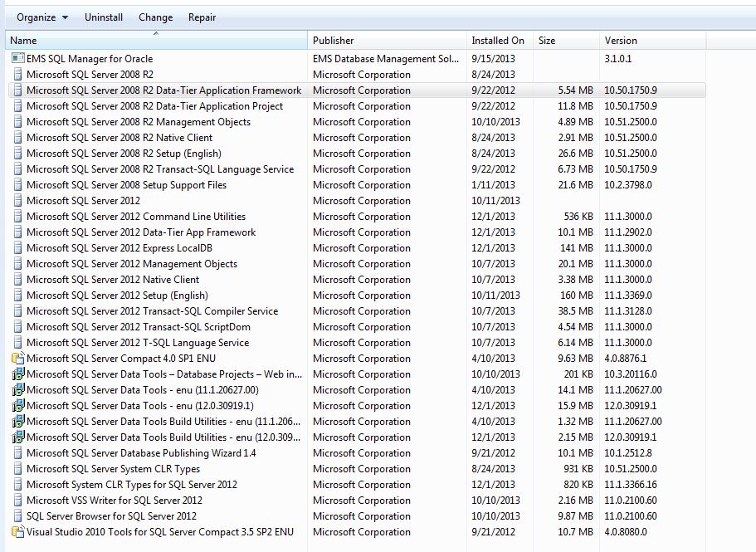The height and width of the screenshot is (552, 756).
Task: Click the version value 4.0.8876.1
Action: pos(626,359)
